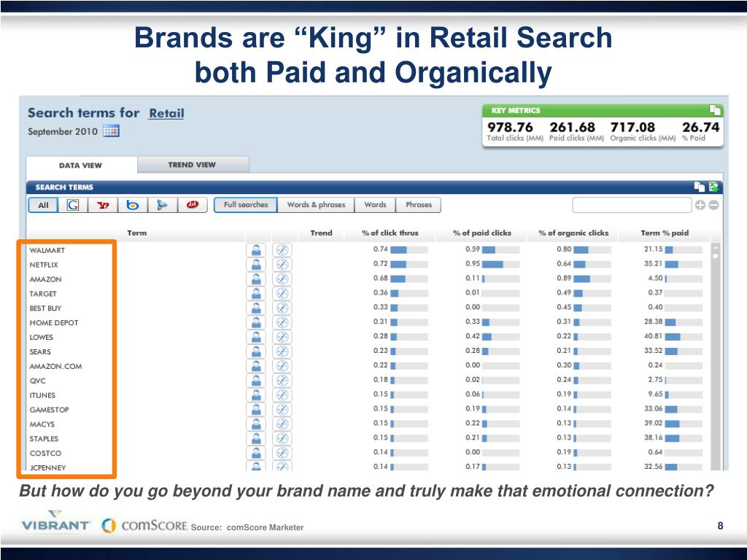
Task: Select the WALMART term row
Action: (47, 250)
